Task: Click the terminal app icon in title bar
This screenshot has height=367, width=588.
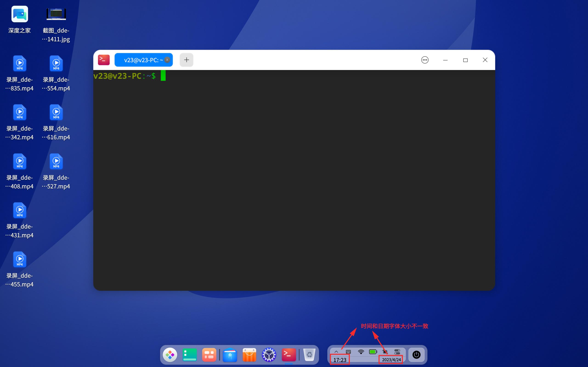Action: point(104,60)
